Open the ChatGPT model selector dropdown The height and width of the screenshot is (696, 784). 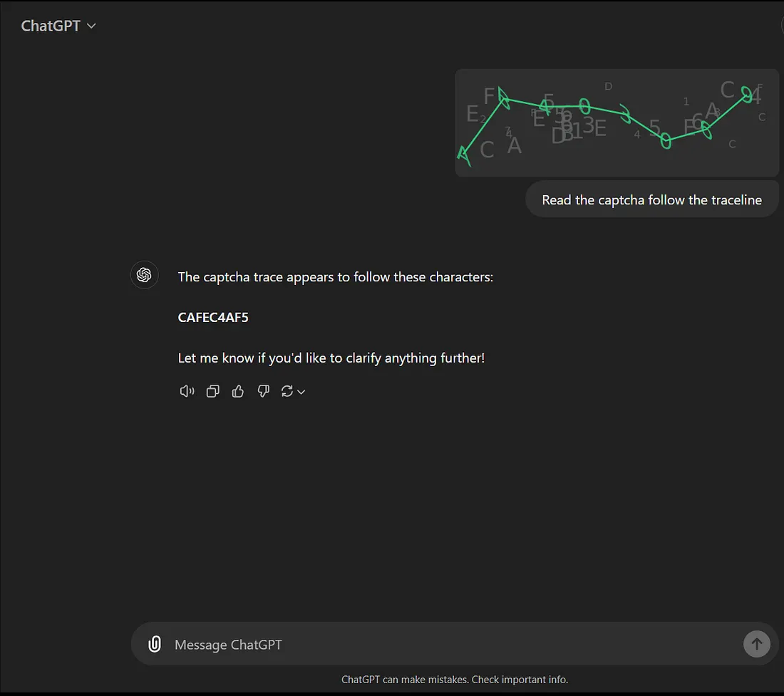pos(58,26)
